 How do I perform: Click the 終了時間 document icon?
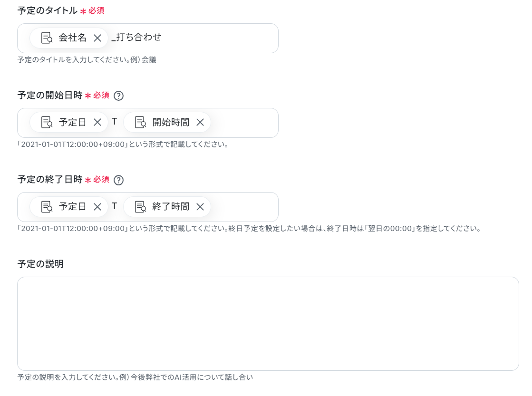pos(140,207)
